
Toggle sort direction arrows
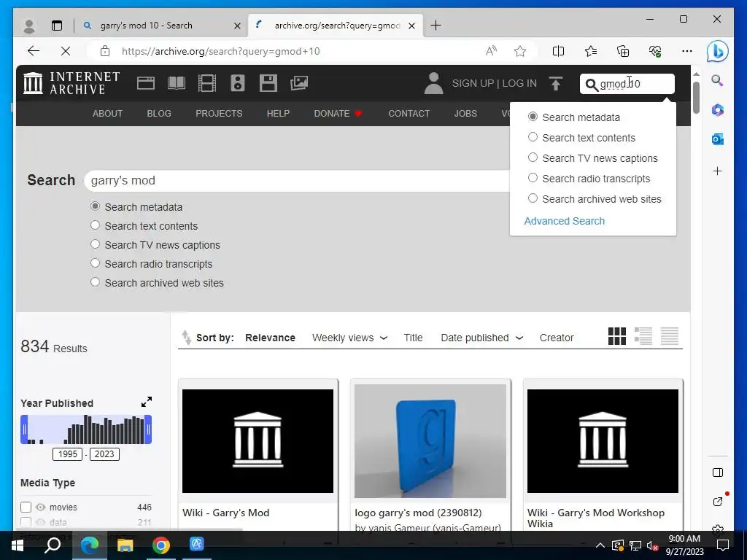tap(186, 337)
